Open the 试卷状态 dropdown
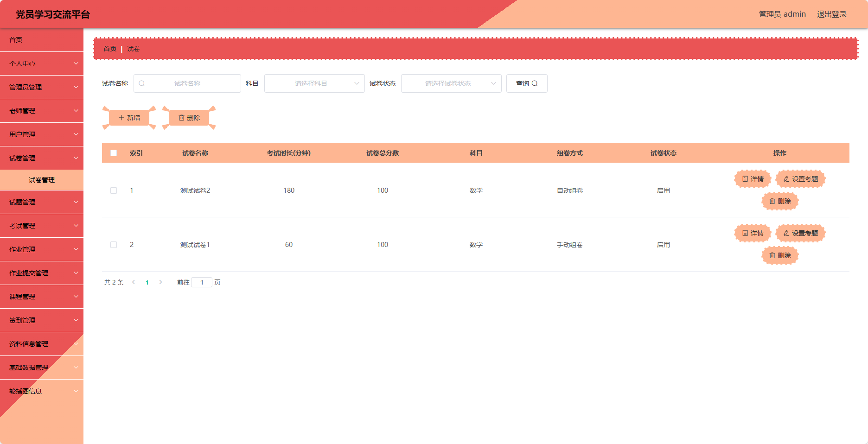868x444 pixels. click(451, 83)
